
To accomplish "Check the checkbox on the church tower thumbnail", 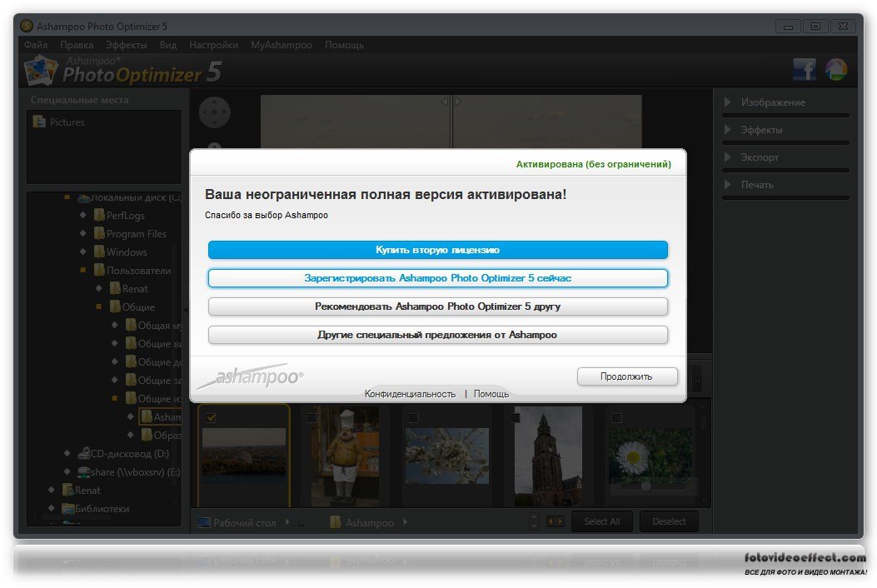I will [516, 418].
